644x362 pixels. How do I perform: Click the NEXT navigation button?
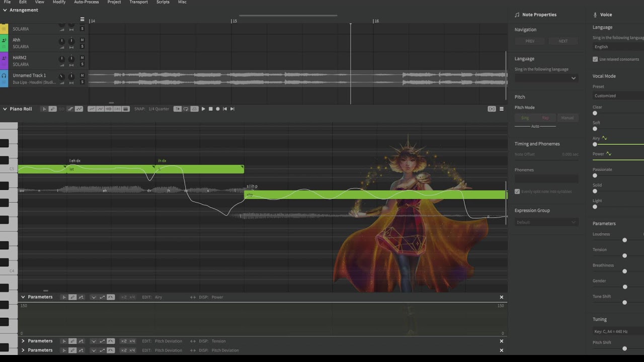point(563,41)
